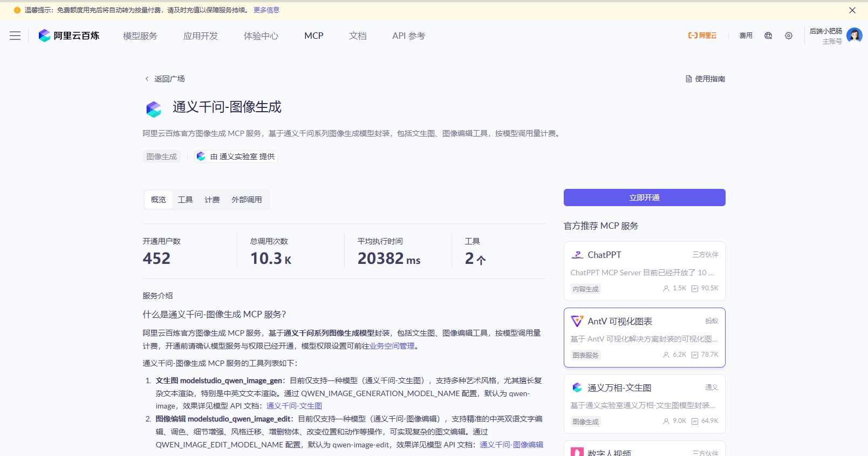The height and width of the screenshot is (456, 868).
Task: Switch to the 工具 tab
Action: 185,200
